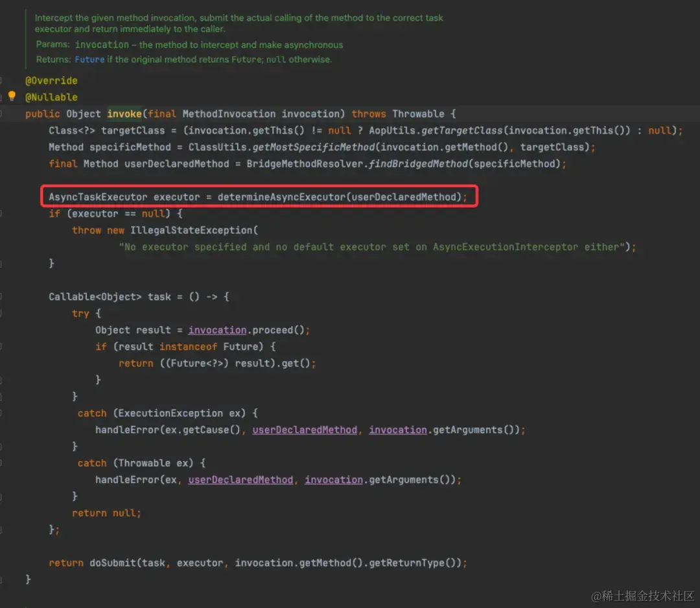The image size is (700, 608).
Task: Click the task variable in the Callable line
Action: [x=159, y=297]
